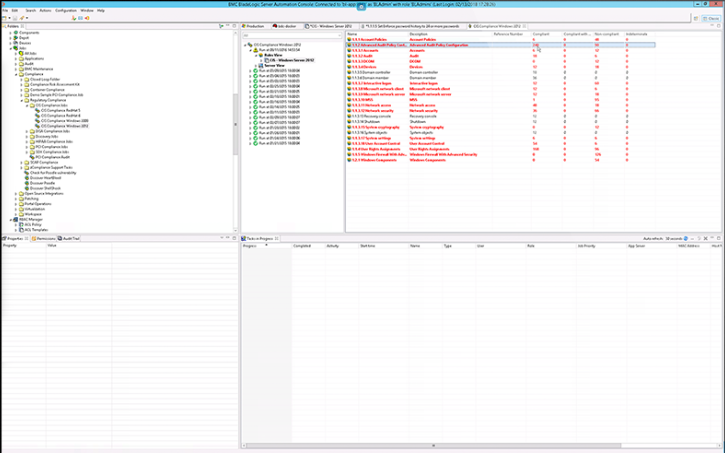This screenshot has height=453, width=725.
Task: Click the Discover ShellShock job icon
Action: 27,188
